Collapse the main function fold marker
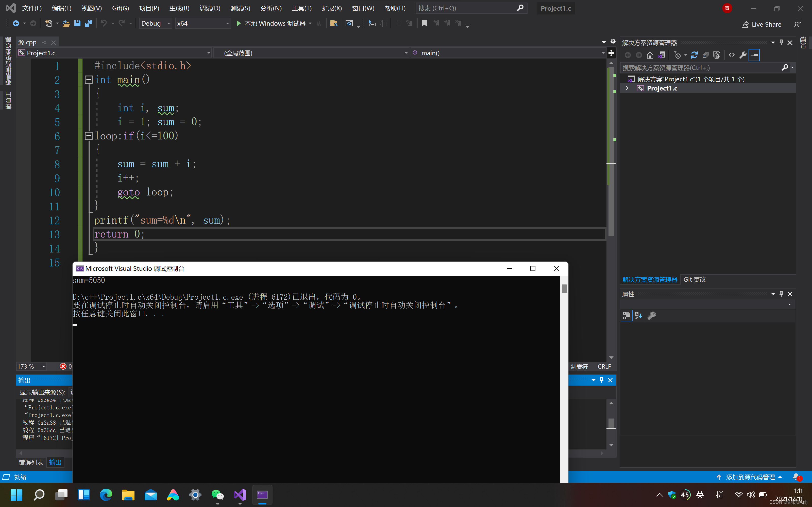The width and height of the screenshot is (812, 507). coord(89,79)
